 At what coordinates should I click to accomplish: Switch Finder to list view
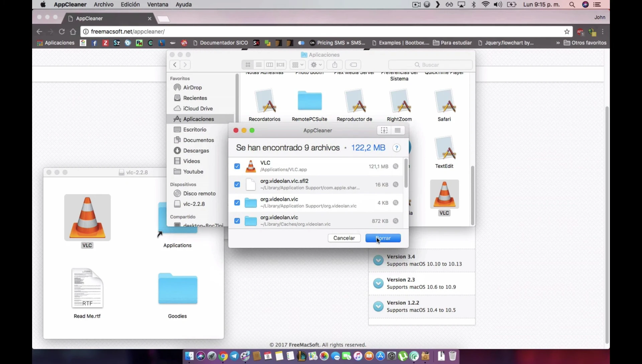click(x=259, y=65)
